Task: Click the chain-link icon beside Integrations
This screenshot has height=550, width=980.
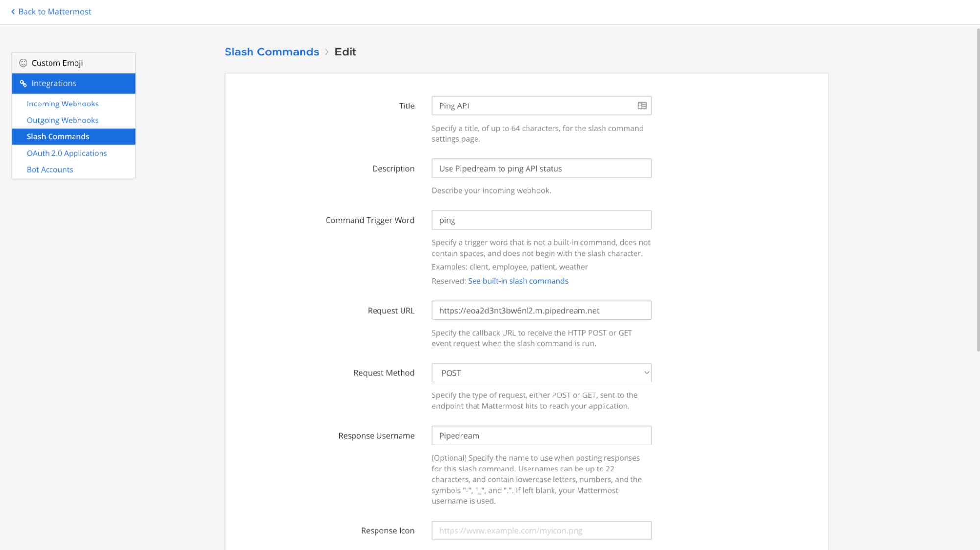Action: click(24, 83)
